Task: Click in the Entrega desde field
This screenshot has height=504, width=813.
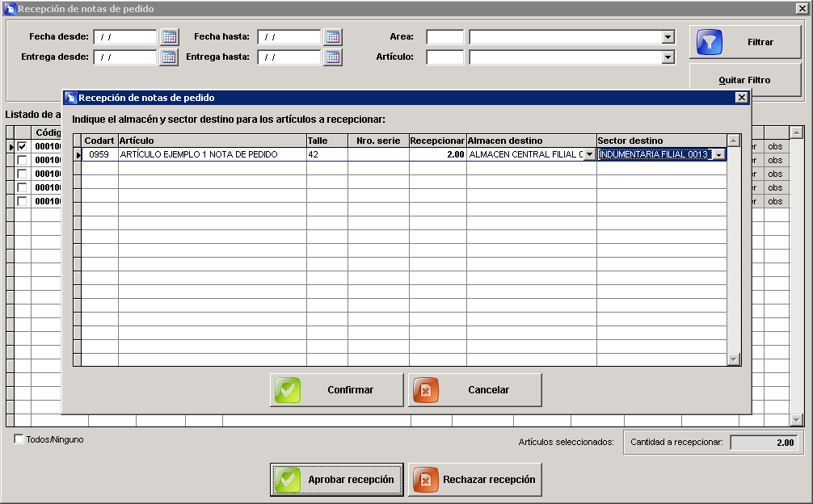Action: [125, 57]
